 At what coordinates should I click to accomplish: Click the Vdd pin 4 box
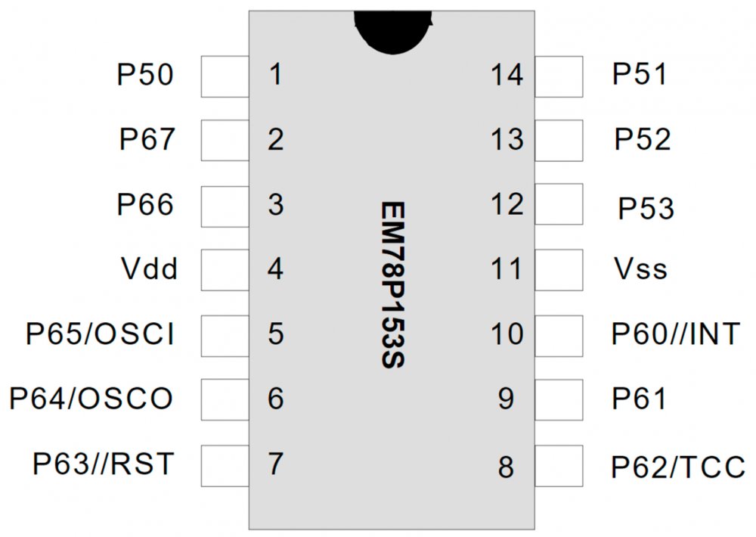[225, 270]
